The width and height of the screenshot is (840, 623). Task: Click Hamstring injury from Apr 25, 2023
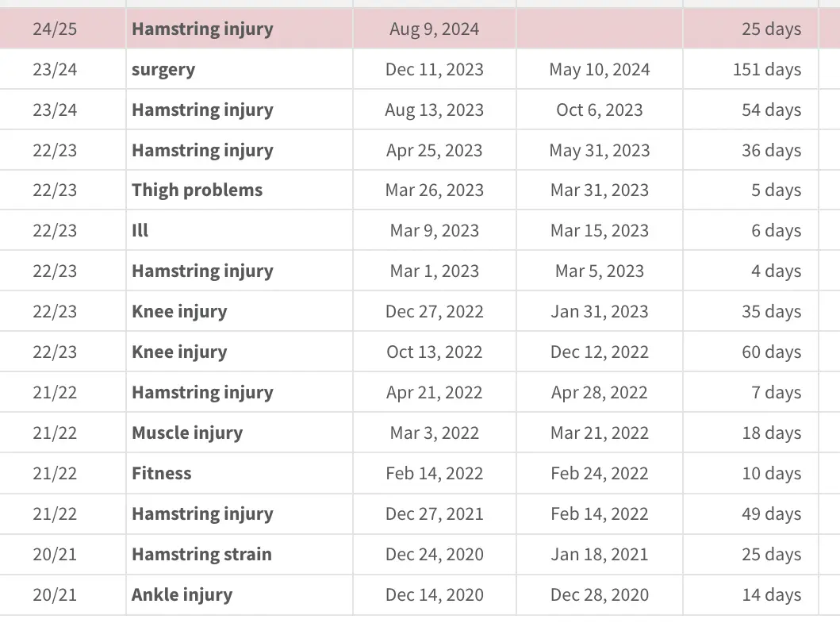pos(202,151)
